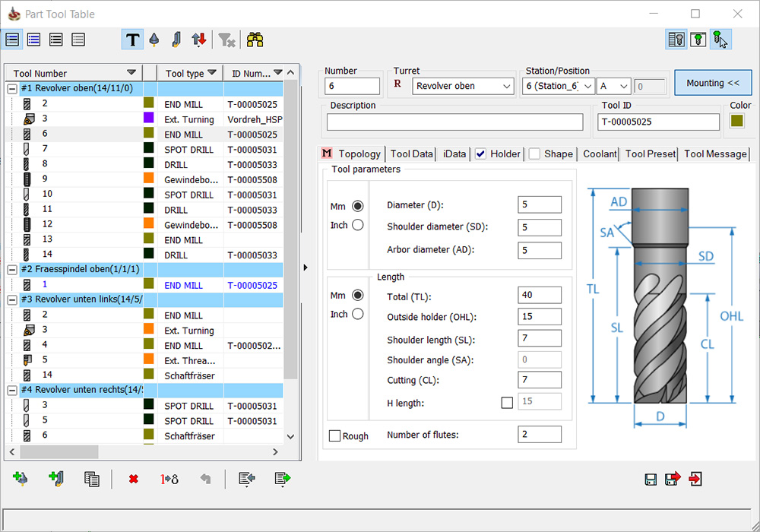This screenshot has width=760, height=532.
Task: Click the Total (TL) length field
Action: [x=540, y=295]
